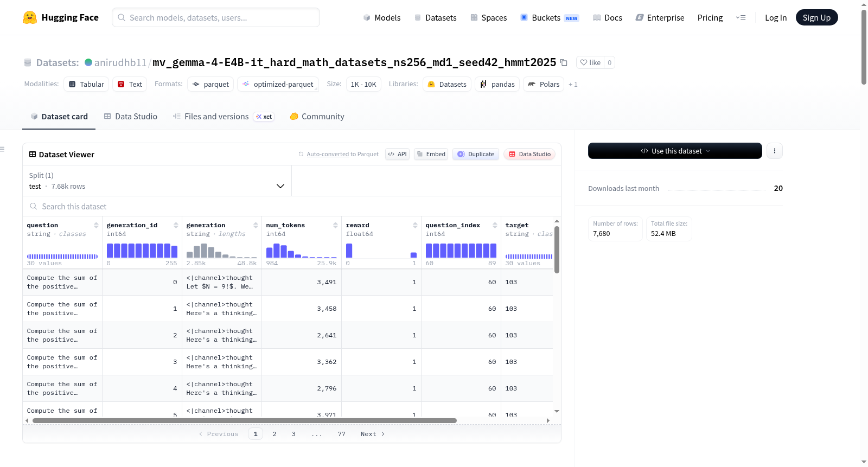868x467 pixels.
Task: Click the Sign Up button
Action: coord(816,17)
